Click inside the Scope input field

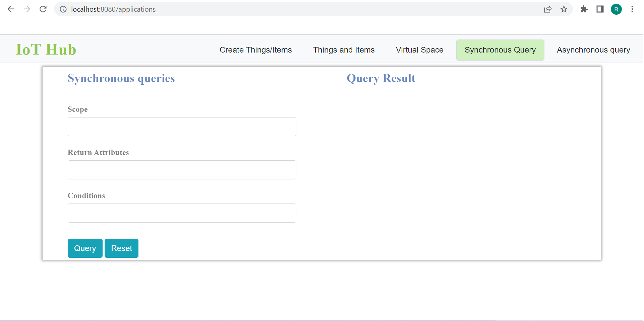182,127
